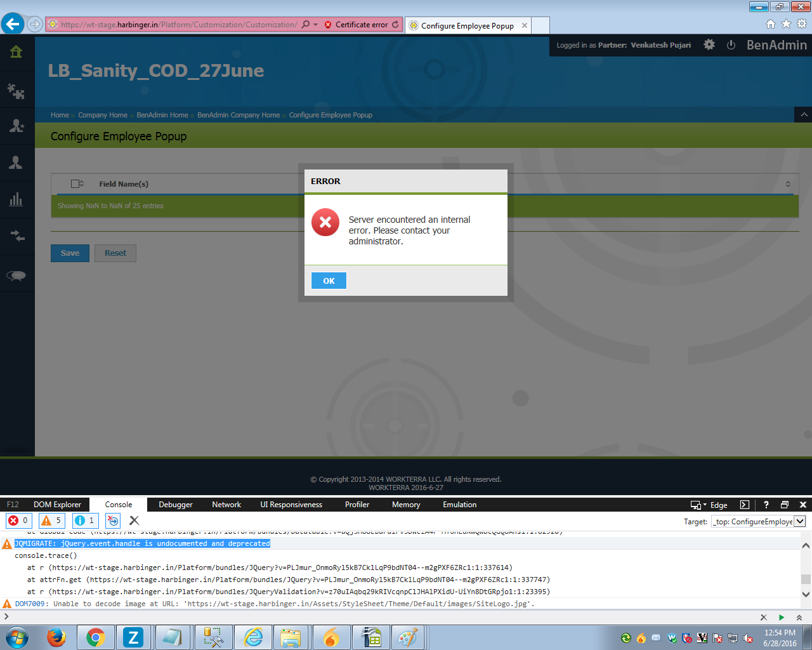Open Chrome from taskbar
The width and height of the screenshot is (812, 650).
pyautogui.click(x=96, y=637)
